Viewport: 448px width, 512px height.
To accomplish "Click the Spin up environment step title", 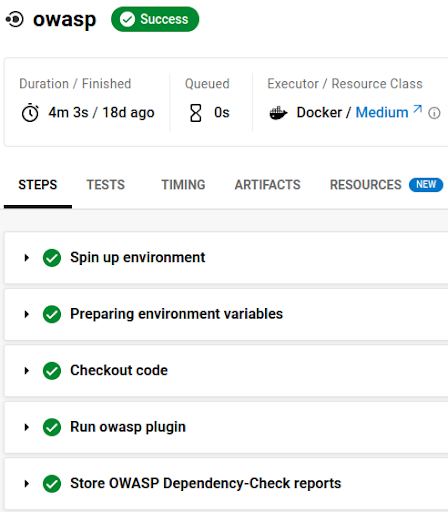I will (x=138, y=258).
